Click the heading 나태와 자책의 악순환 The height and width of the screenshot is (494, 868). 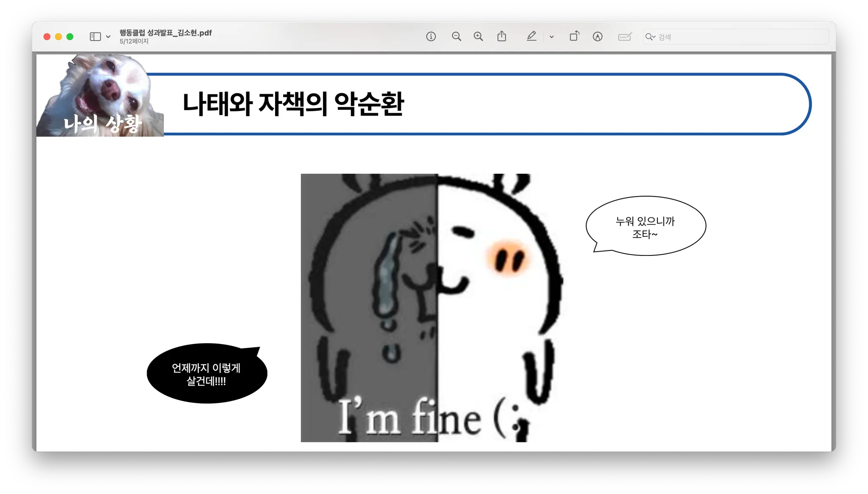292,104
